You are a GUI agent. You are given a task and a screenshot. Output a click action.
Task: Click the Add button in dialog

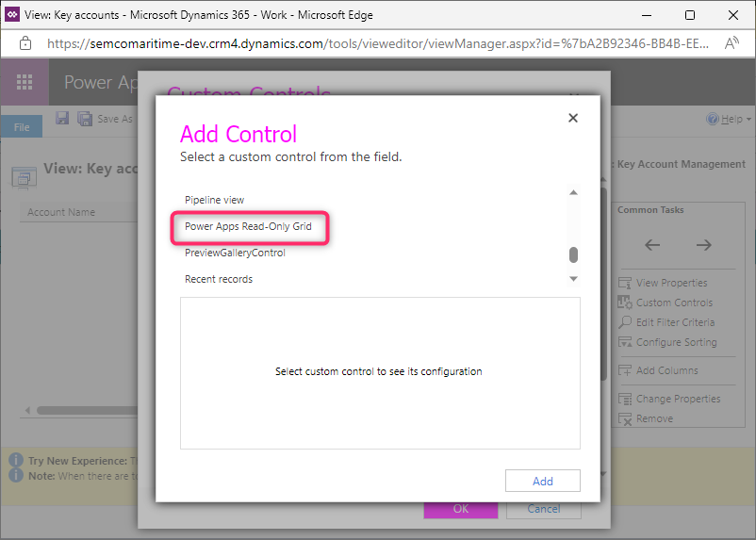pyautogui.click(x=542, y=481)
